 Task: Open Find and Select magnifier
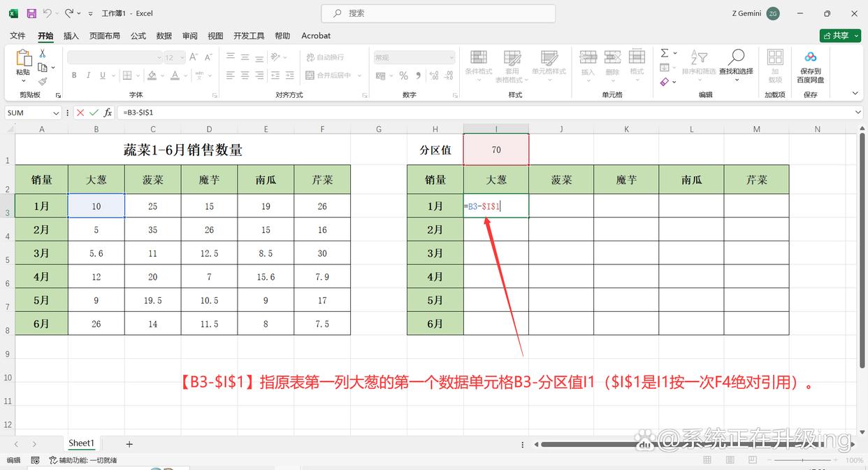tap(736, 57)
